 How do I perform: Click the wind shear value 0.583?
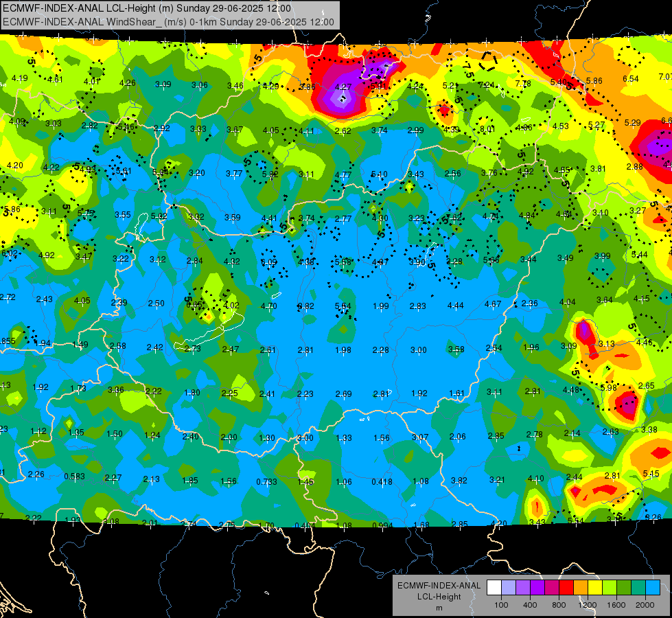(x=74, y=477)
